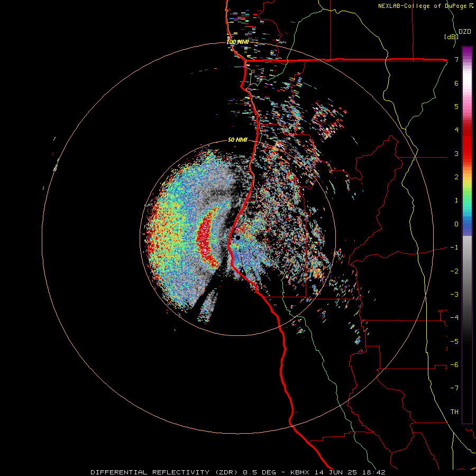This screenshot has height=476, width=476.
Task: Click the 0 value on the scale
Action: 456,224
